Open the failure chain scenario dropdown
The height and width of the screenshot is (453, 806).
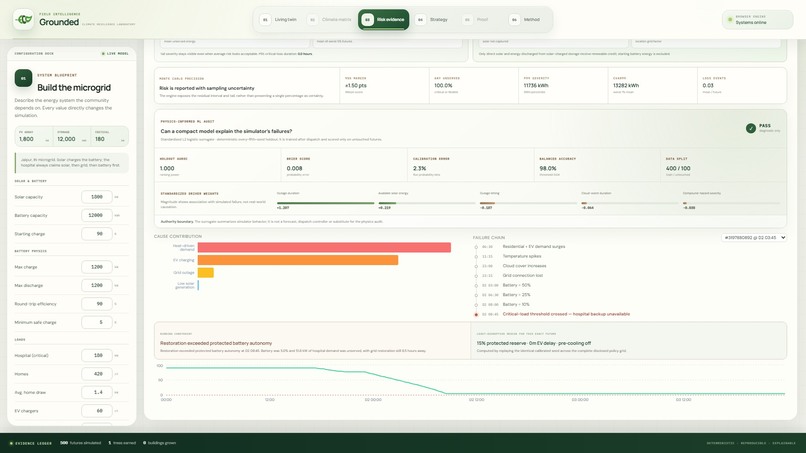tap(754, 238)
